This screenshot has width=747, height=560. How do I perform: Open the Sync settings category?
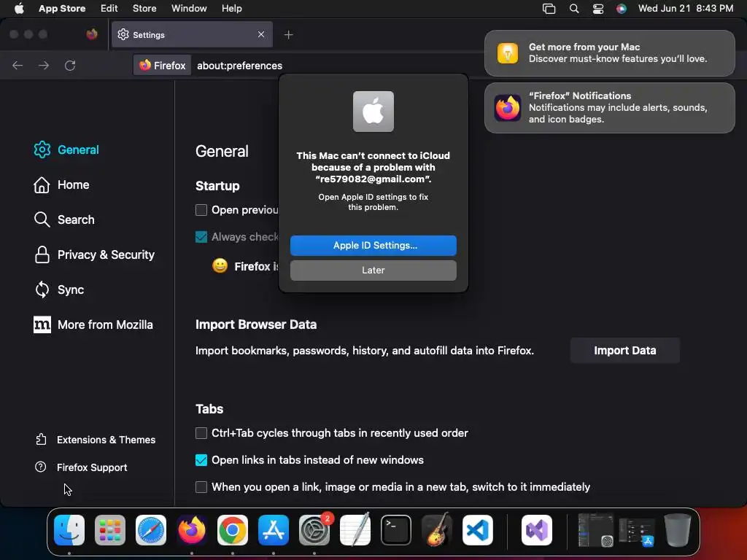[x=58, y=289]
